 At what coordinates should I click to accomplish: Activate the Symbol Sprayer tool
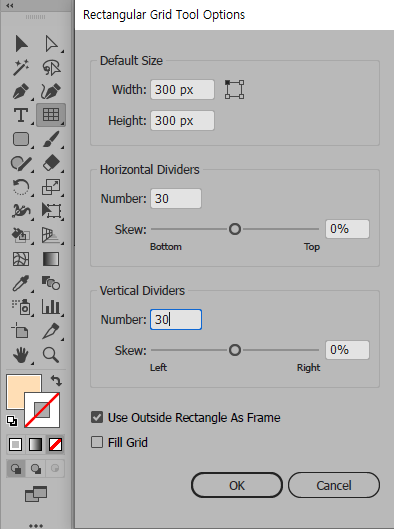[21, 307]
